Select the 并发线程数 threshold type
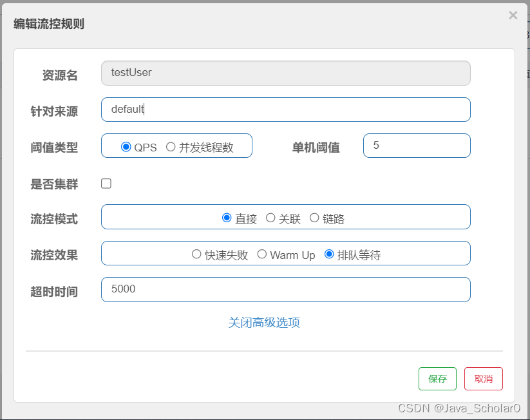Image resolution: width=530 pixels, height=420 pixels. 171,147
